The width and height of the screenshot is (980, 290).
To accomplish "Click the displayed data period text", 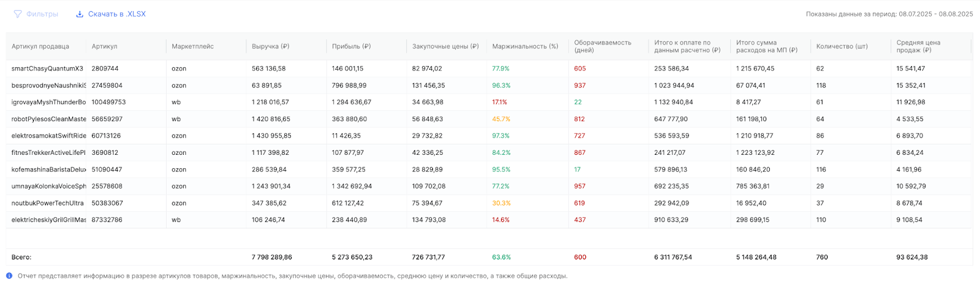I will pos(889,14).
